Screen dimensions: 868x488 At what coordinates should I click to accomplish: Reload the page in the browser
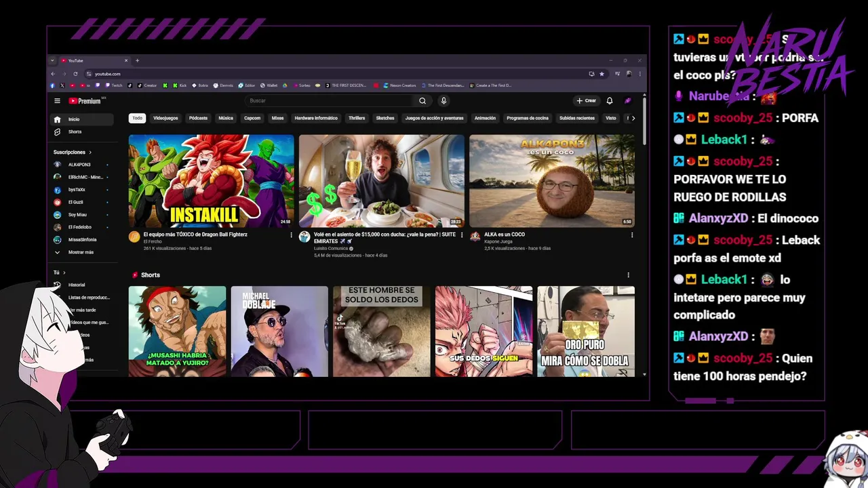click(x=75, y=74)
